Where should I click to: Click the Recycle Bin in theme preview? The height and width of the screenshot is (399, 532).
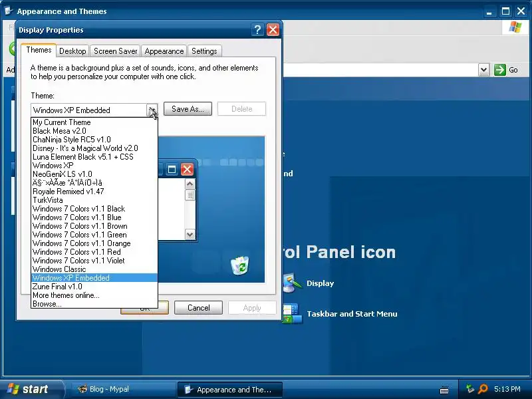click(x=240, y=265)
